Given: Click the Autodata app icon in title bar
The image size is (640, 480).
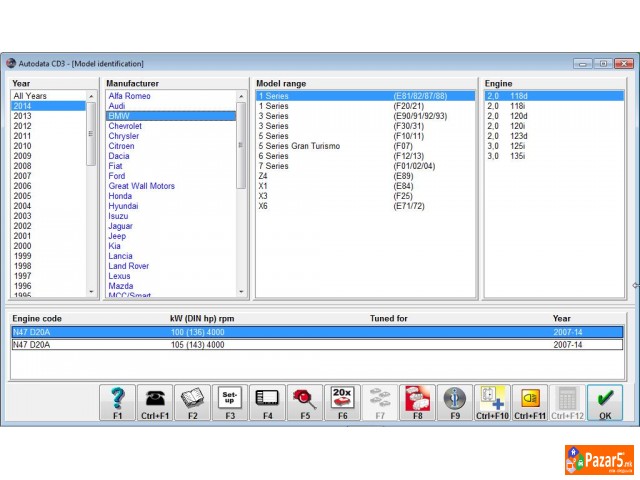Looking at the screenshot, I should pyautogui.click(x=11, y=63).
